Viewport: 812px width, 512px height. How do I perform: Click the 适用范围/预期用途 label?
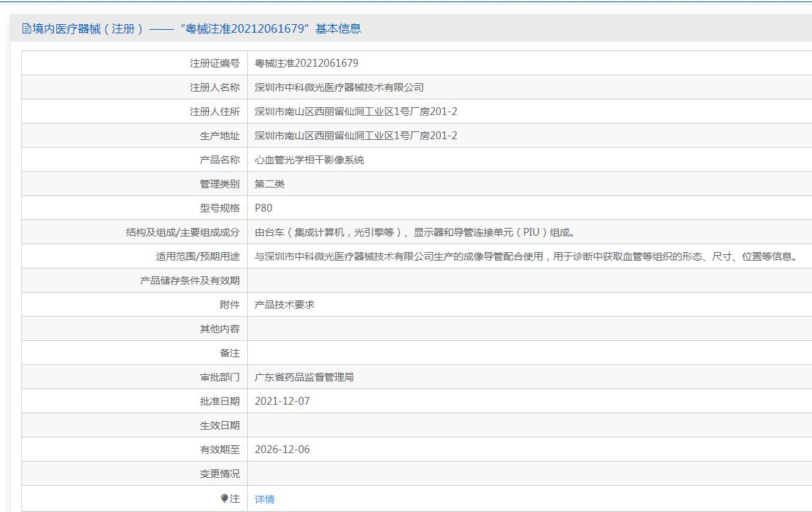coord(197,256)
